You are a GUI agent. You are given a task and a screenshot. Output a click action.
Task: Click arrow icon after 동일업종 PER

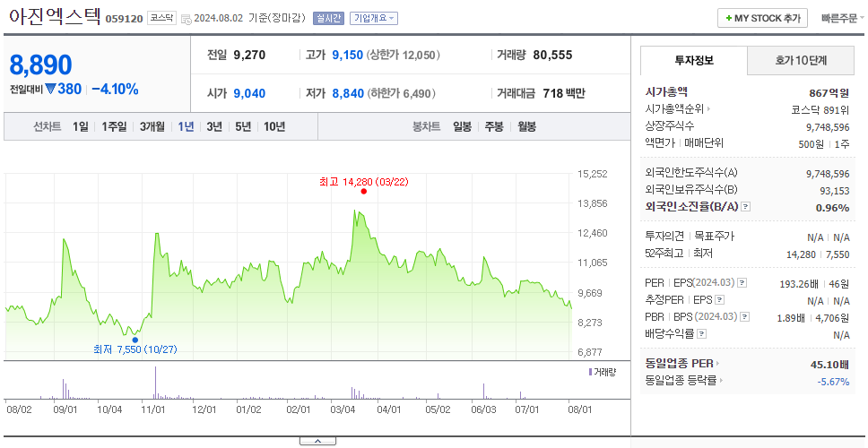coord(718,364)
